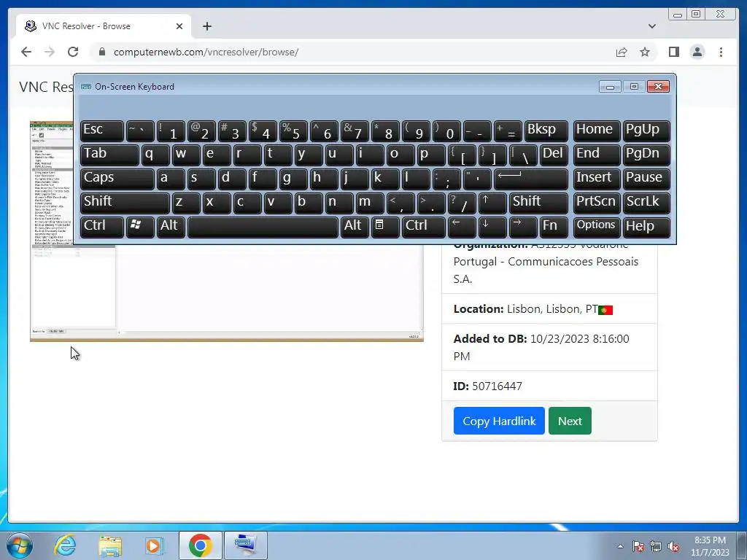The image size is (747, 560).
Task: Click the Portugal flag icon
Action: [x=605, y=310]
